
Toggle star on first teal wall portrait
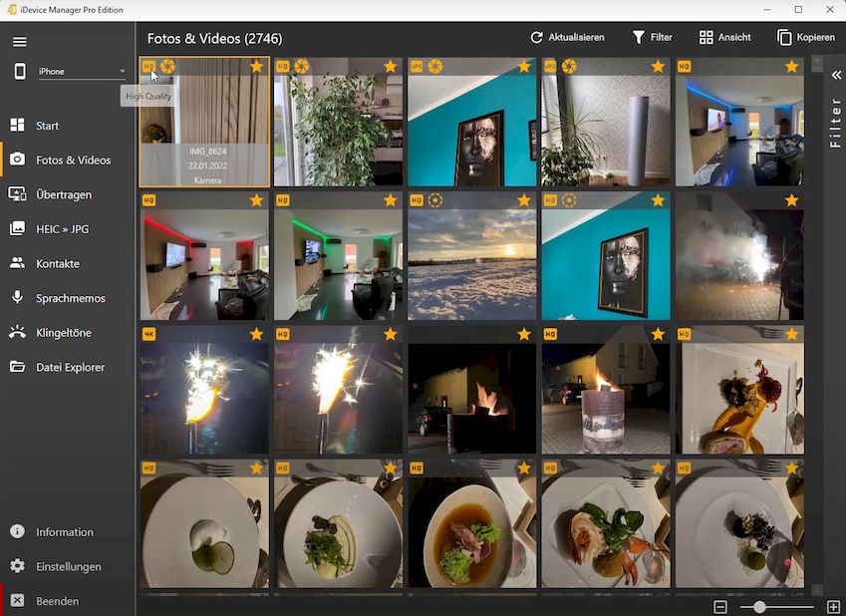(x=524, y=67)
